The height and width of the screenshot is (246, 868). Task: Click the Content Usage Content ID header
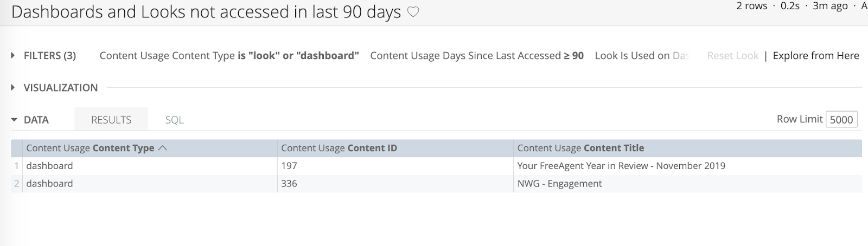coord(339,148)
